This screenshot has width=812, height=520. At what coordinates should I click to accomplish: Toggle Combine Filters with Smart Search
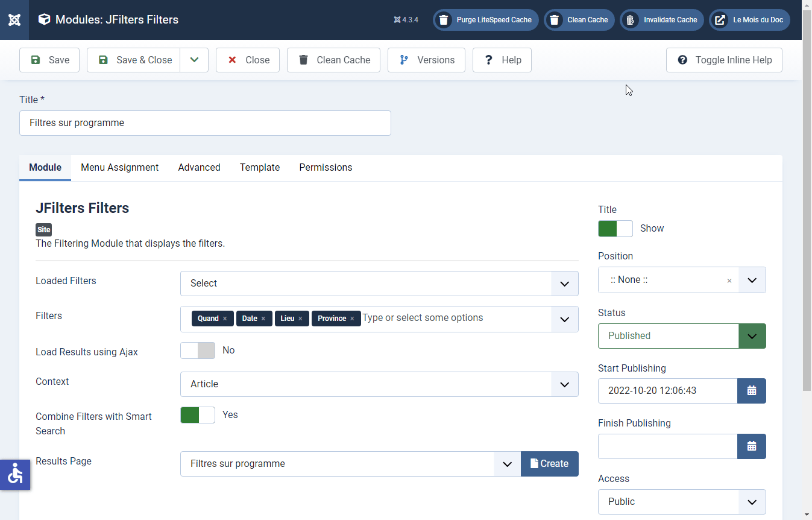198,415
